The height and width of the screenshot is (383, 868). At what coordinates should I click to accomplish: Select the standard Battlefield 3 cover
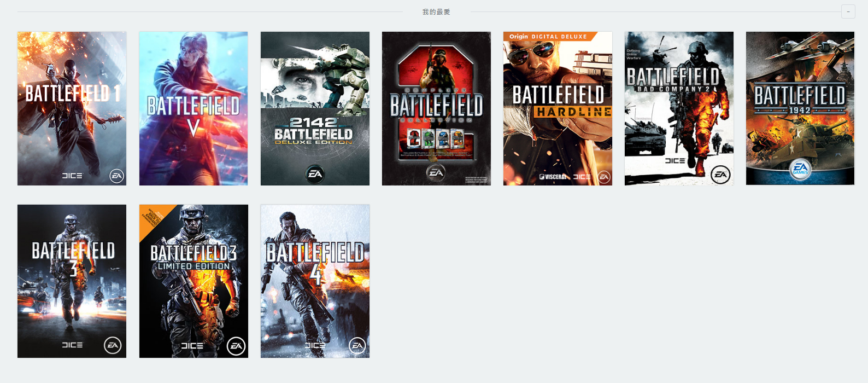tap(72, 281)
